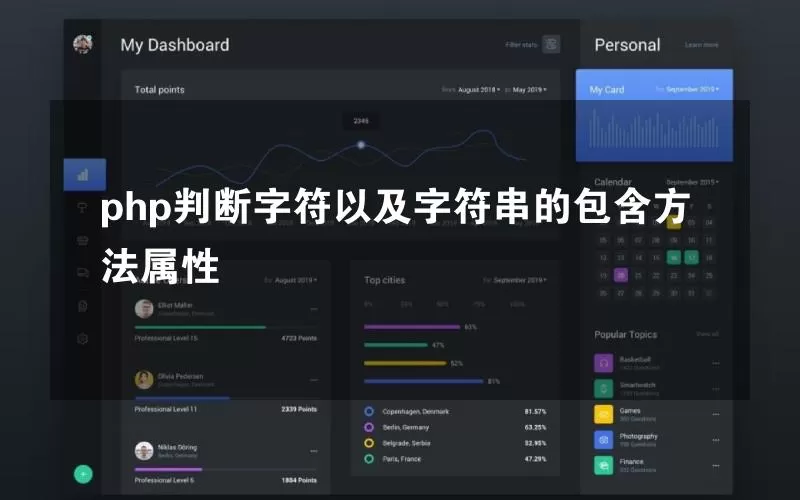Click Niklas Döring's purple progress bar
The width and height of the screenshot is (800, 500).
click(x=168, y=469)
